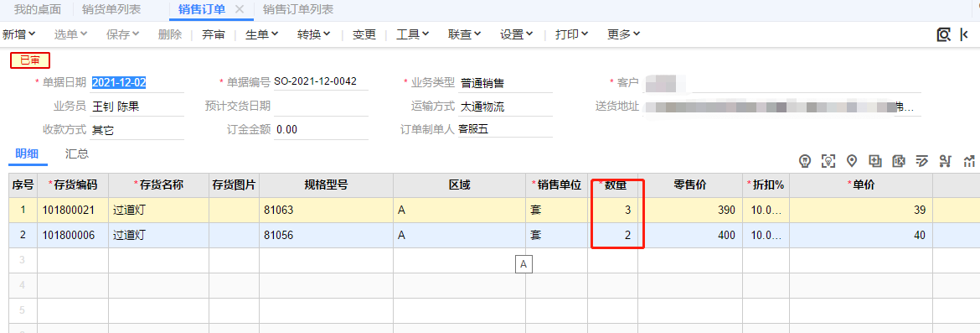Select row number 2 in table
The height and width of the screenshot is (333, 980).
point(23,236)
